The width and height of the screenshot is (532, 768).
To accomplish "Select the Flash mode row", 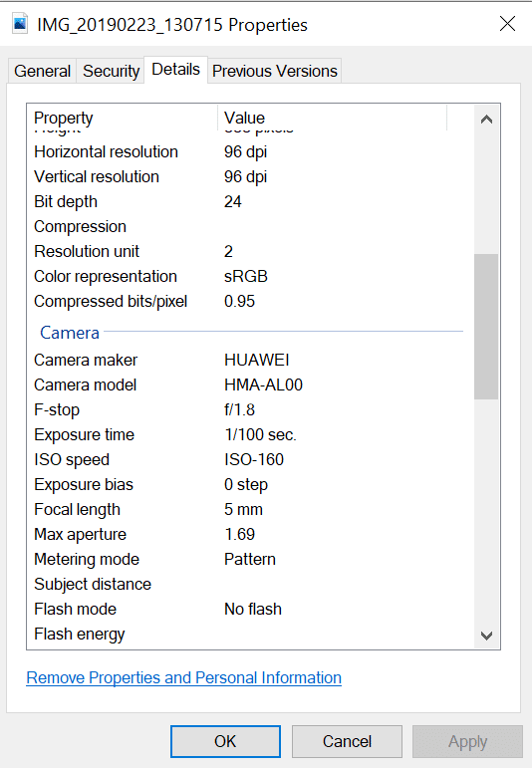I will pyautogui.click(x=247, y=609).
